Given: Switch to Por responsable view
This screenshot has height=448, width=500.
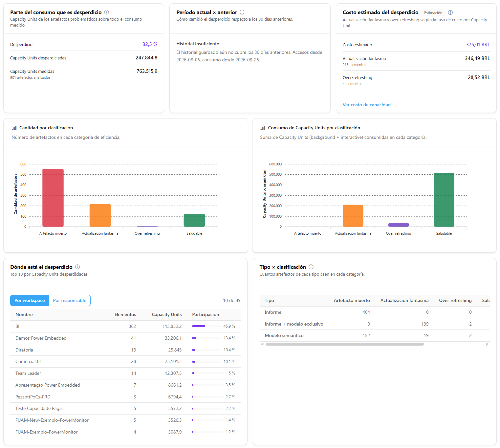Looking at the screenshot, I should (70, 300).
